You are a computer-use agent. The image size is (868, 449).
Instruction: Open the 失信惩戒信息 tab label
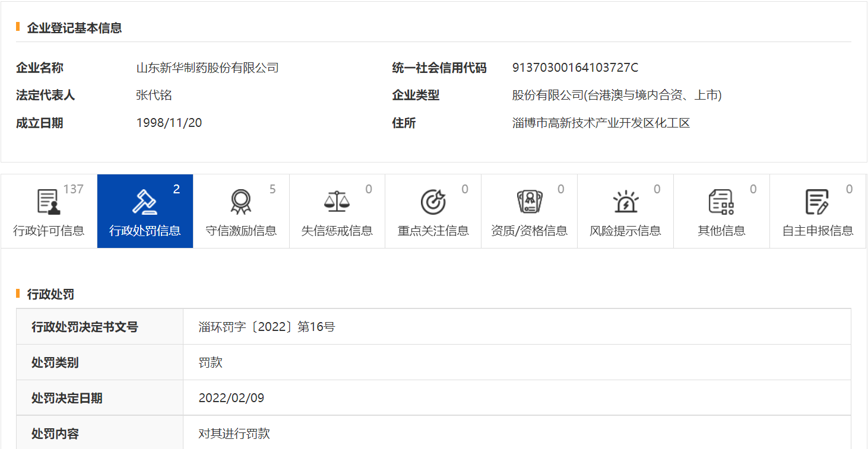click(337, 231)
